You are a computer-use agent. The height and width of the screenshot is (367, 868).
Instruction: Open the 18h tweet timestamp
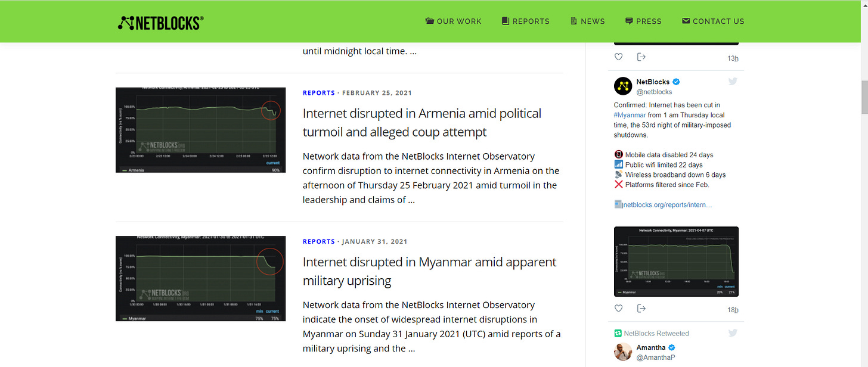733,310
